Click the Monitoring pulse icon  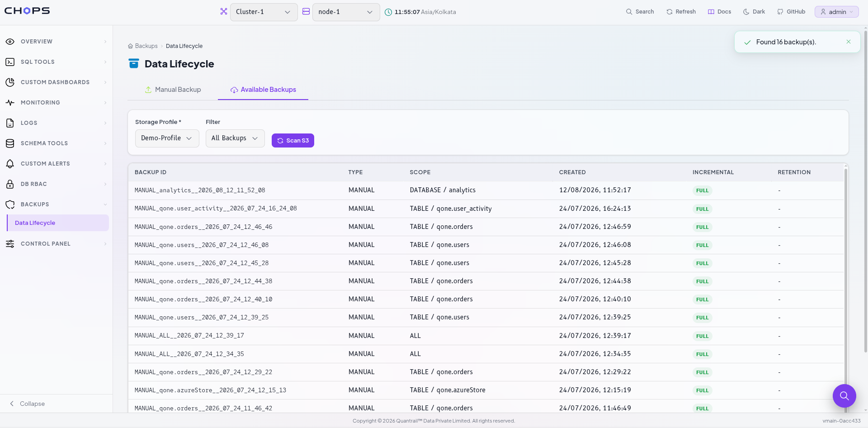tap(10, 103)
